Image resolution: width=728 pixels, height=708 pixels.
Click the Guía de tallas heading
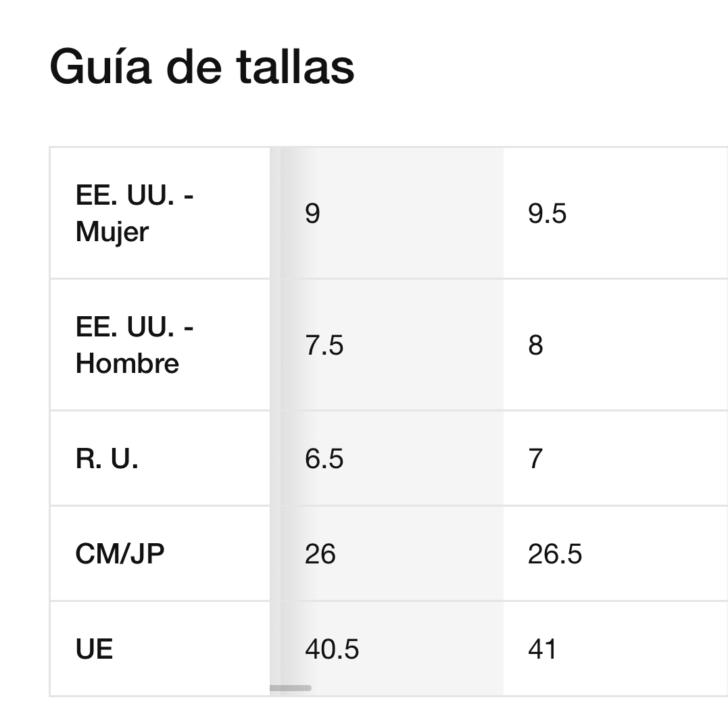[202, 68]
